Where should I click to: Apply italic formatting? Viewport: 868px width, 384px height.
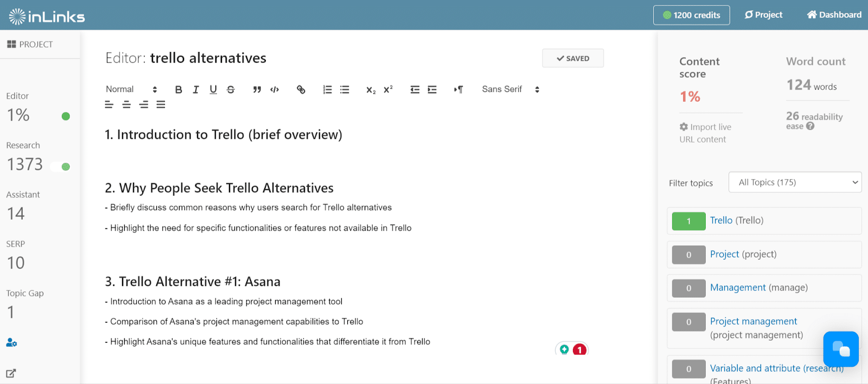point(196,89)
